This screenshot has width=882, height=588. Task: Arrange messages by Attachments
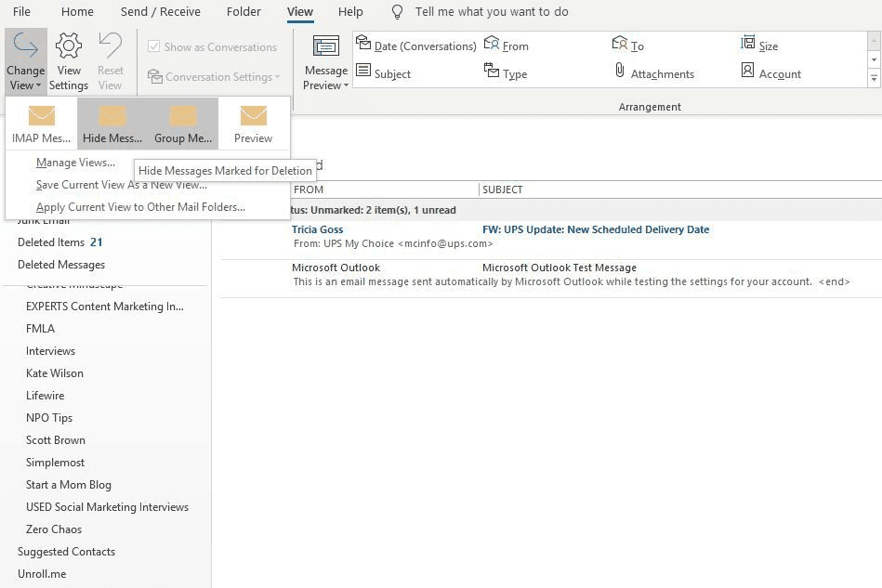[656, 72]
